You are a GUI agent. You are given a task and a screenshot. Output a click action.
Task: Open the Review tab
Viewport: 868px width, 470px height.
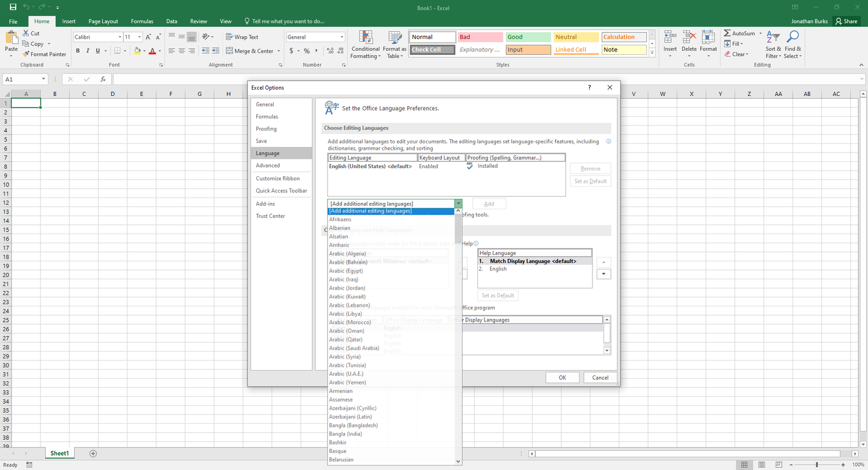point(198,21)
